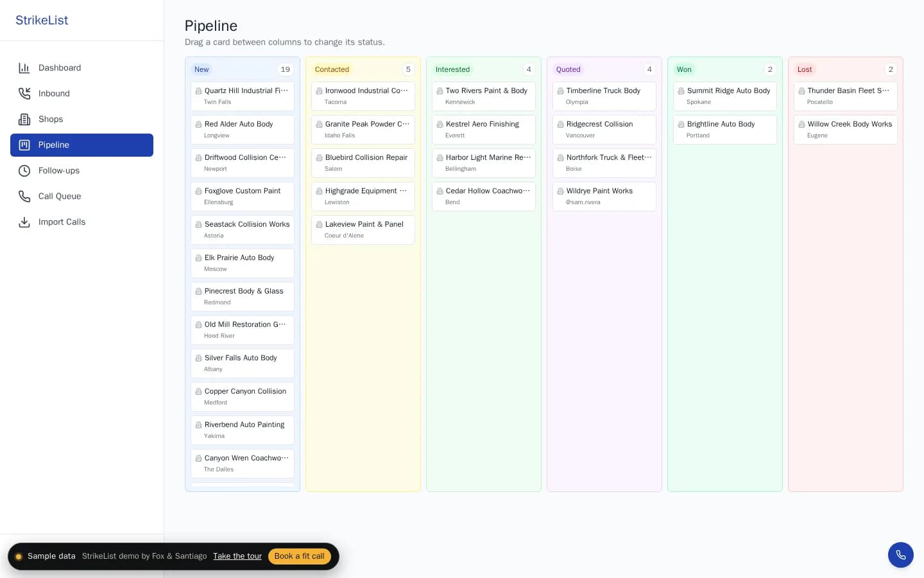Open the Copper Canyon Collision card
This screenshot has width=924, height=578.
pos(243,397)
